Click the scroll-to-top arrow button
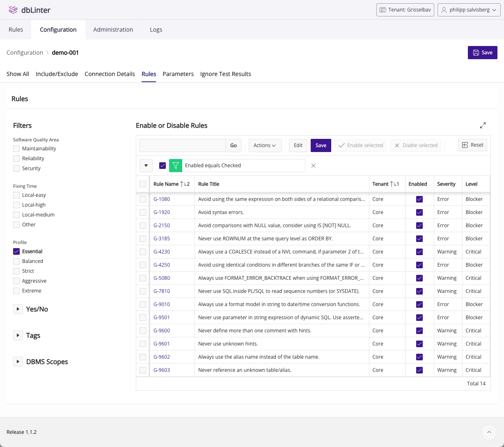 tap(489, 432)
